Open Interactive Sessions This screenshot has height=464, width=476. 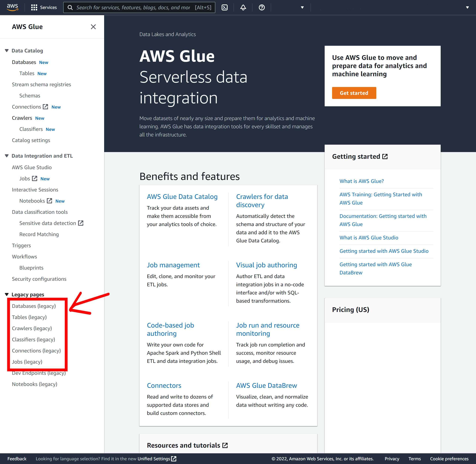[x=35, y=190]
